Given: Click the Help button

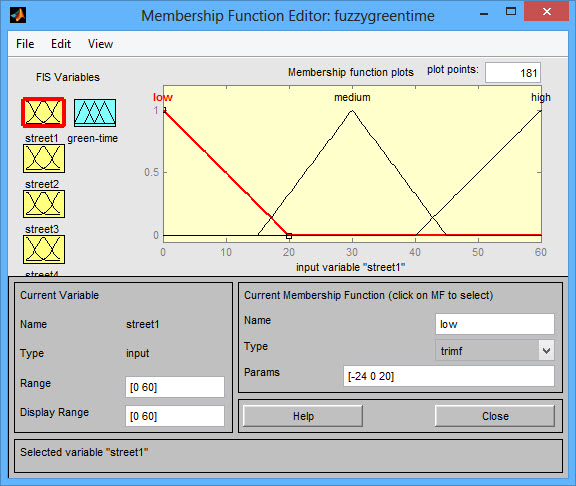Looking at the screenshot, I should (303, 416).
